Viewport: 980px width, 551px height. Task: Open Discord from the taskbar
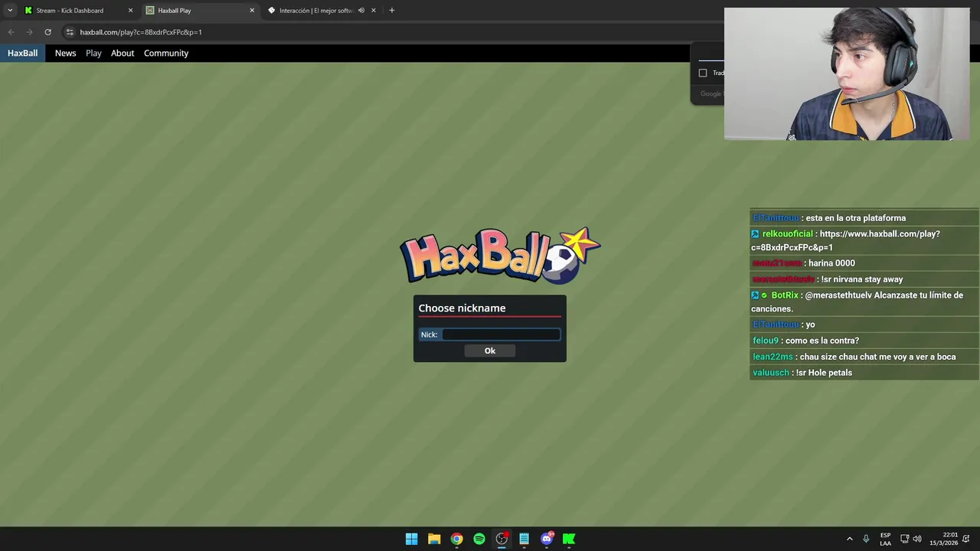tap(547, 539)
